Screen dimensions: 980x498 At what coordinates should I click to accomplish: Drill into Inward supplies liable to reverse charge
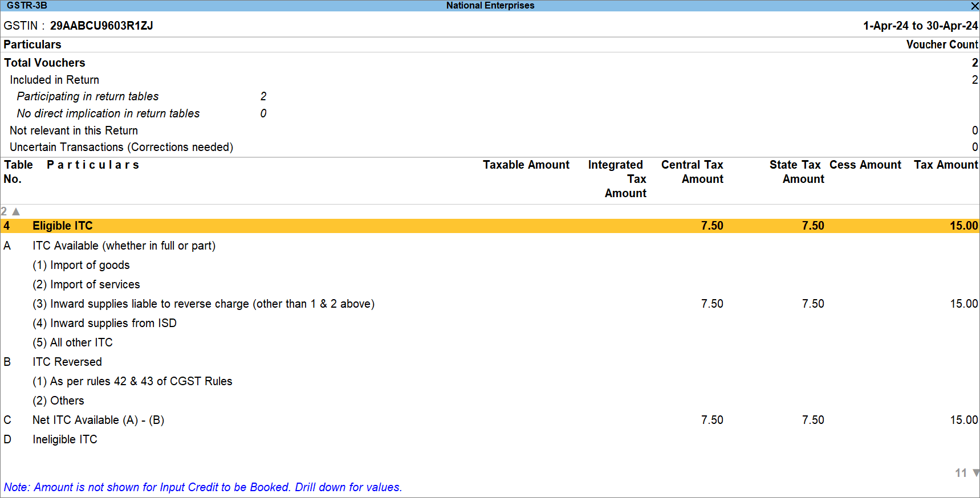[x=204, y=304]
